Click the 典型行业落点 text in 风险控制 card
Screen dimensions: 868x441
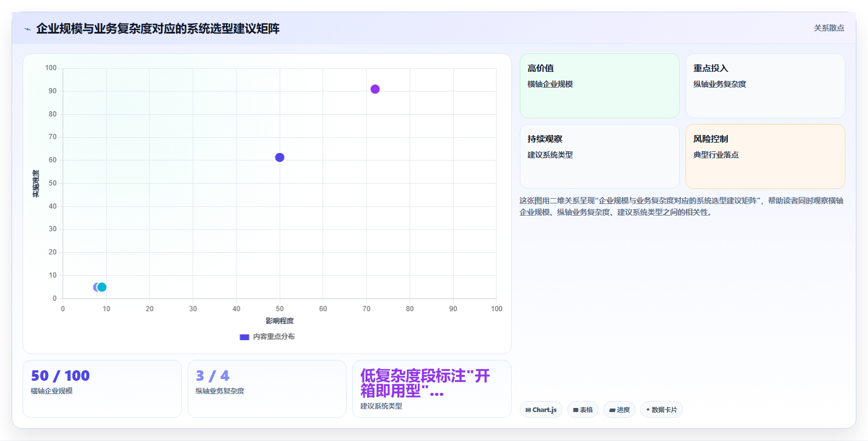click(x=716, y=155)
